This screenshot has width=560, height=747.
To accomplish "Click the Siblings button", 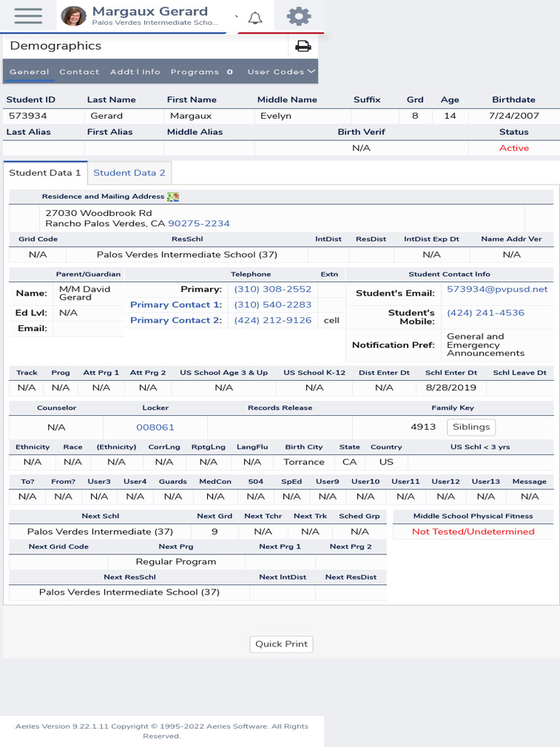I will click(471, 427).
